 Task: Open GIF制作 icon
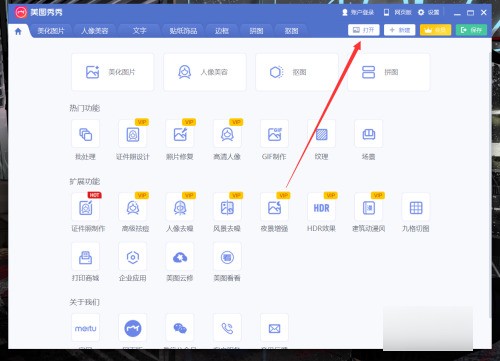pos(274,134)
